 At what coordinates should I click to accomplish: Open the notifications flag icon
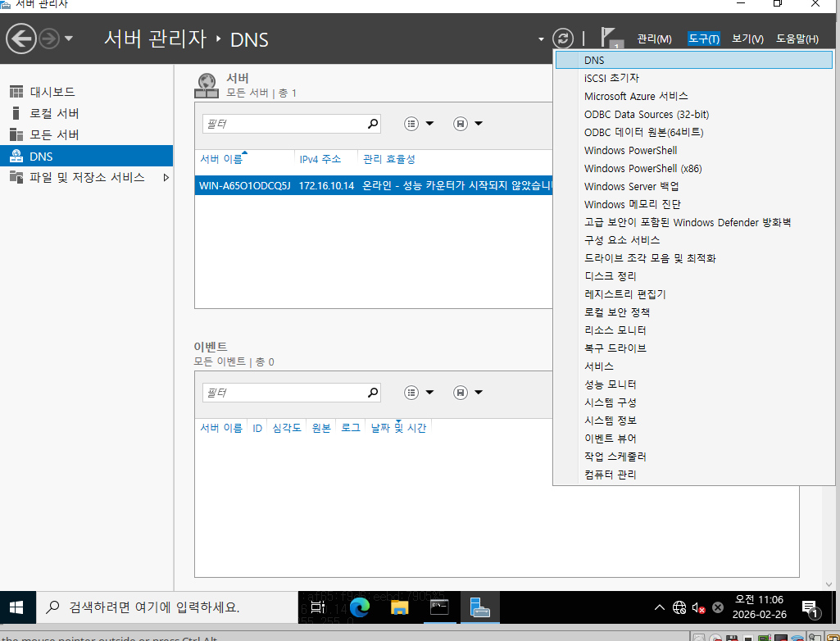(611, 39)
